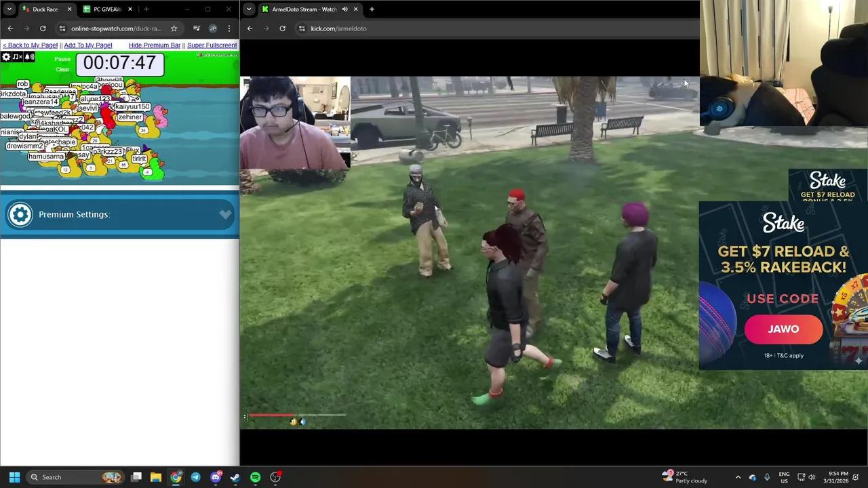Switch to the PC GIVEAW spreadsheet tab
The width and height of the screenshot is (868, 488).
[107, 9]
